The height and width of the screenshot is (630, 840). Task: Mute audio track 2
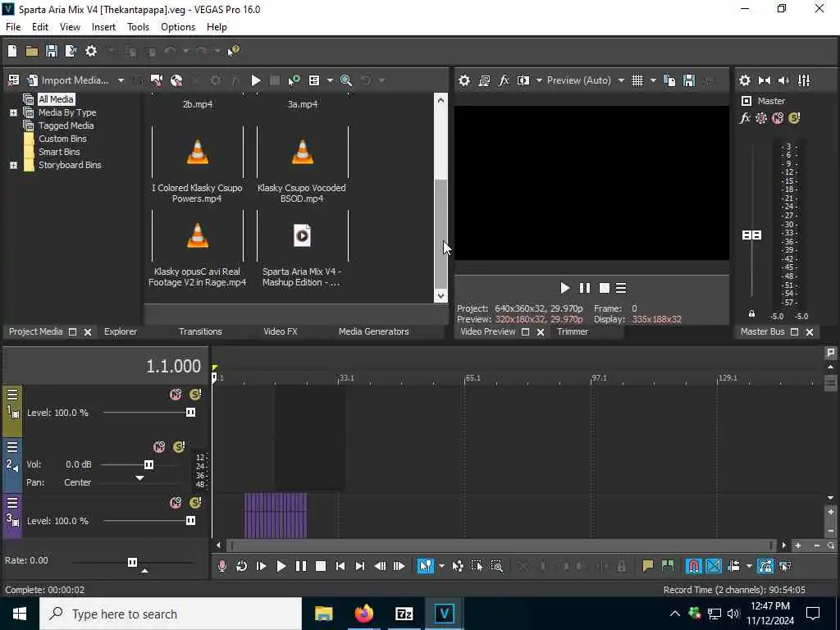tap(159, 447)
